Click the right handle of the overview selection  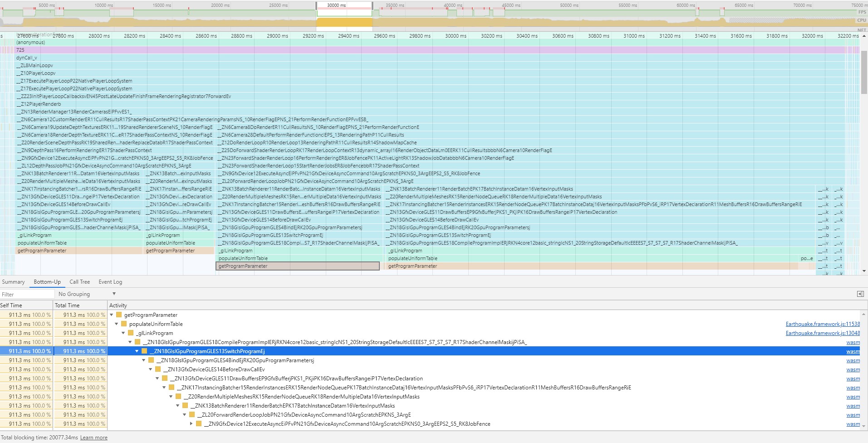click(x=373, y=5)
